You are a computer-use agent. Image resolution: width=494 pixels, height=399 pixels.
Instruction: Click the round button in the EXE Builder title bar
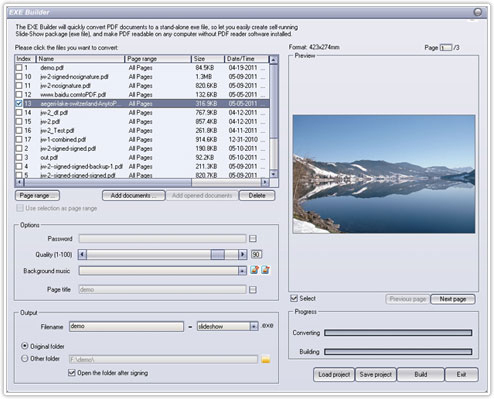(478, 12)
